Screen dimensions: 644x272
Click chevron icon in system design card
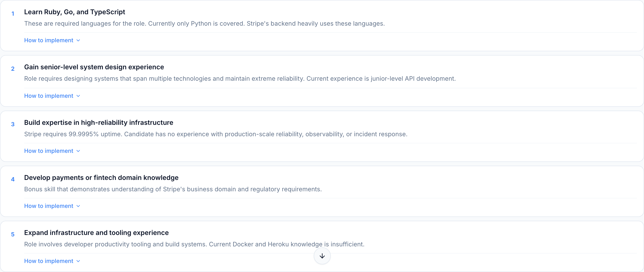click(x=78, y=96)
